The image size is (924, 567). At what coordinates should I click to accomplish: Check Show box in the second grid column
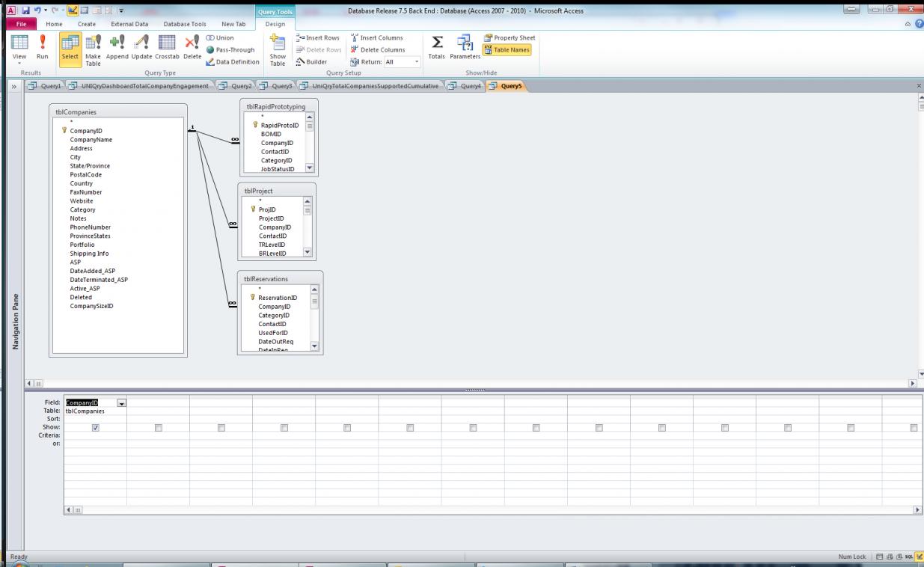158,427
